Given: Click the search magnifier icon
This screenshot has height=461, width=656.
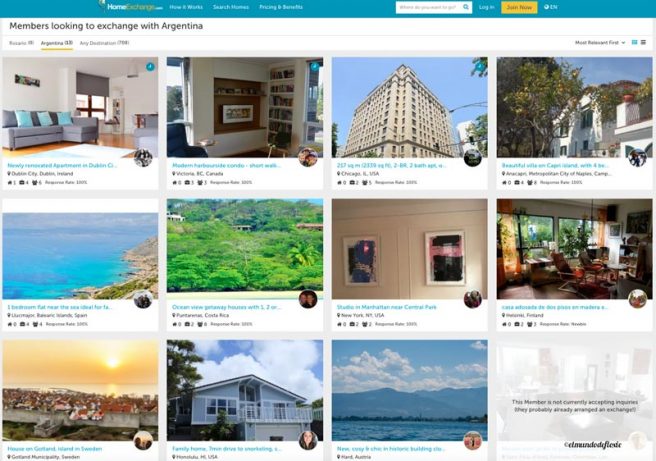Looking at the screenshot, I should (466, 7).
